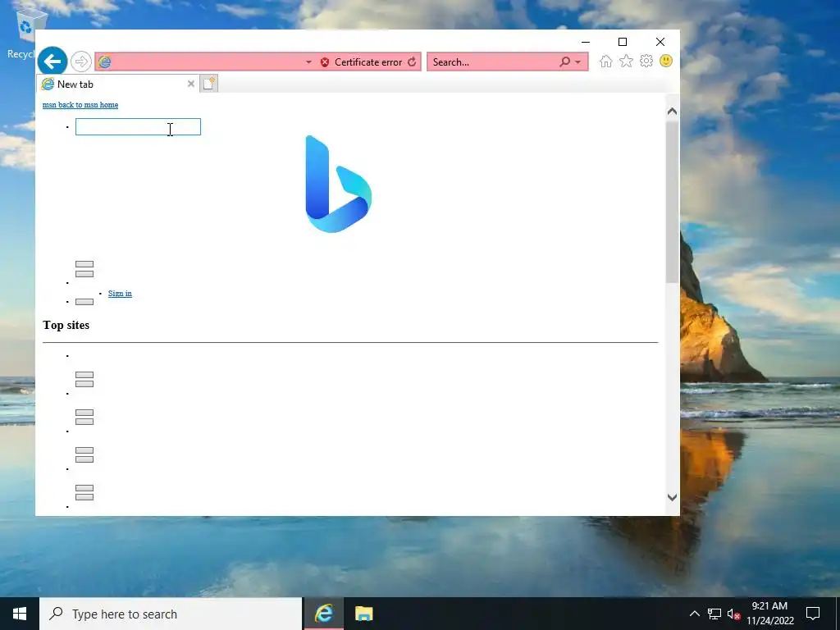Click the vertical scrollbar thumb
The width and height of the screenshot is (840, 630).
click(672, 203)
